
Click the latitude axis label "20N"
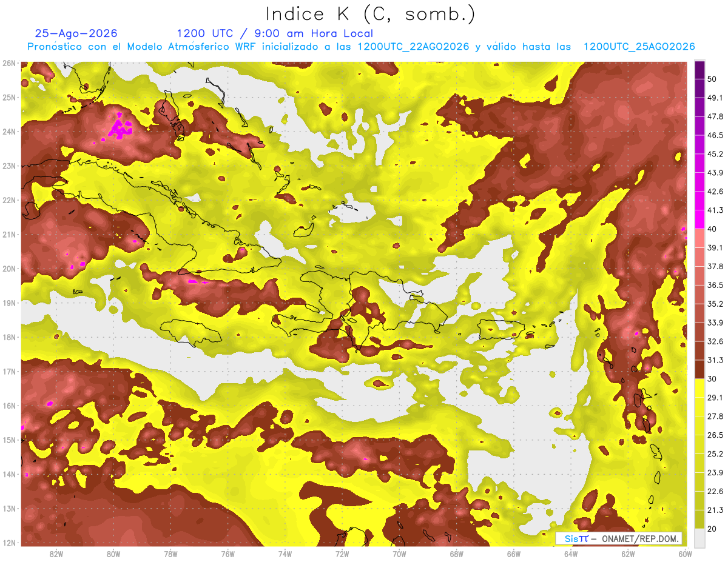9,269
